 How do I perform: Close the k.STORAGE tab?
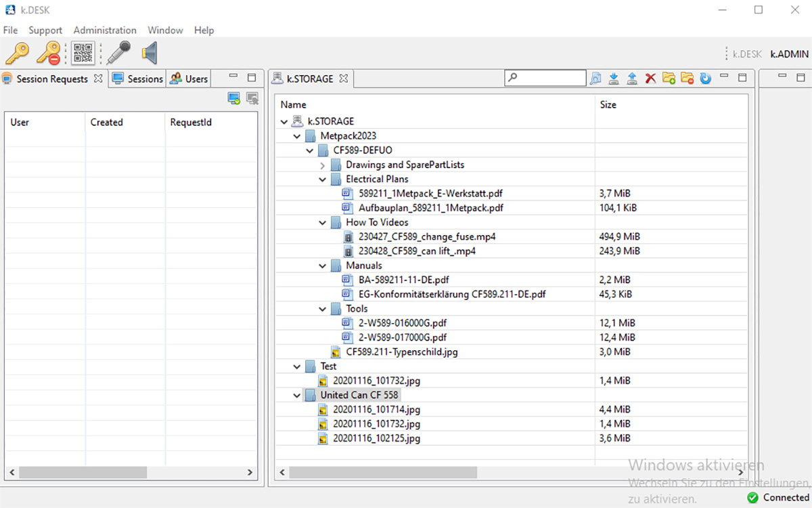[344, 79]
